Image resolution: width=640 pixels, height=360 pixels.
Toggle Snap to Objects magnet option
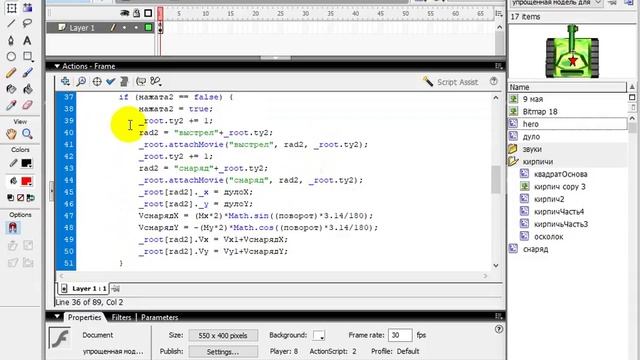[x=12, y=228]
